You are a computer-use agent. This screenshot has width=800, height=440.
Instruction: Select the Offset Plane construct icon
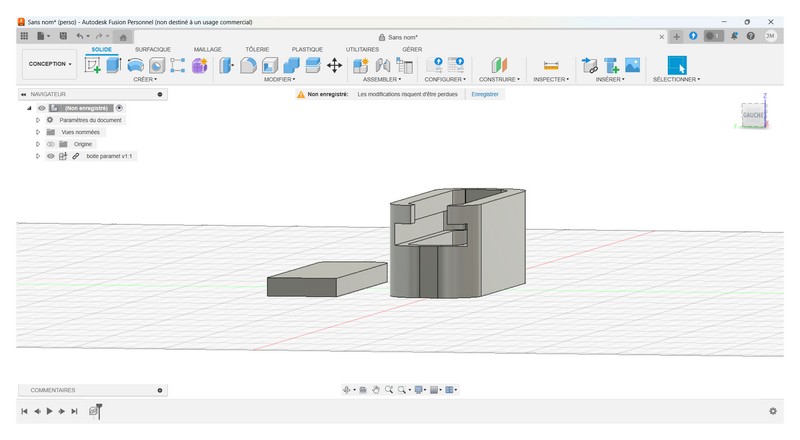[499, 65]
